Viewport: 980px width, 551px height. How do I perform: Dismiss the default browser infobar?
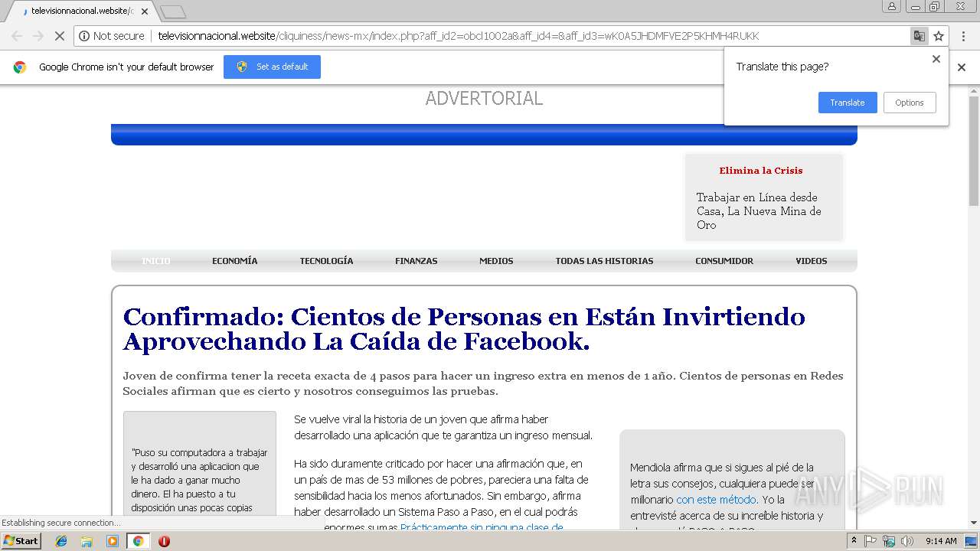click(962, 67)
